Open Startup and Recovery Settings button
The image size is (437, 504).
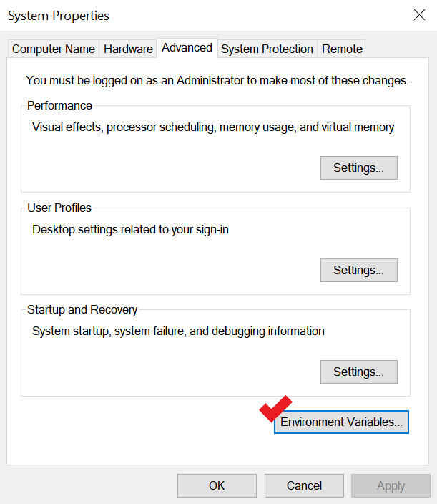click(x=358, y=372)
